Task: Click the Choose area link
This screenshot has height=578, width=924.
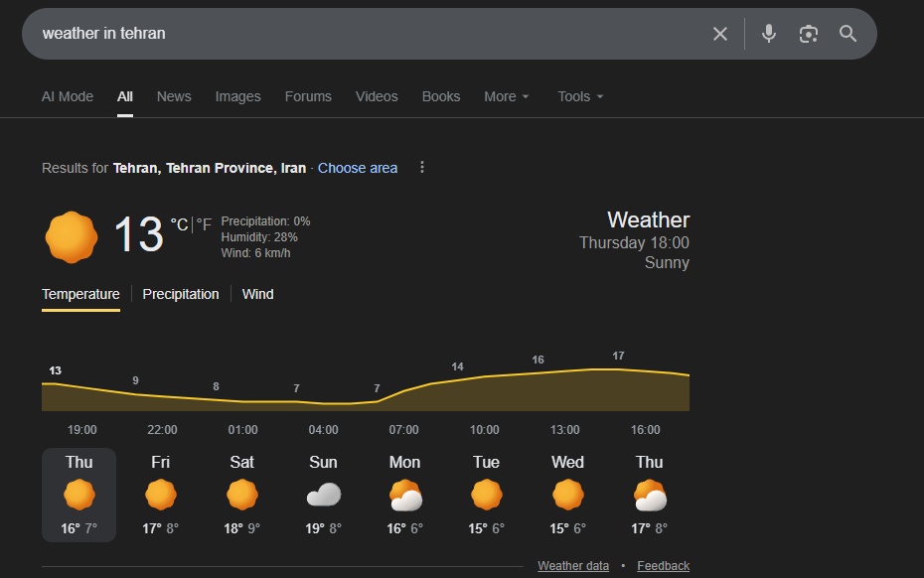Action: [358, 168]
